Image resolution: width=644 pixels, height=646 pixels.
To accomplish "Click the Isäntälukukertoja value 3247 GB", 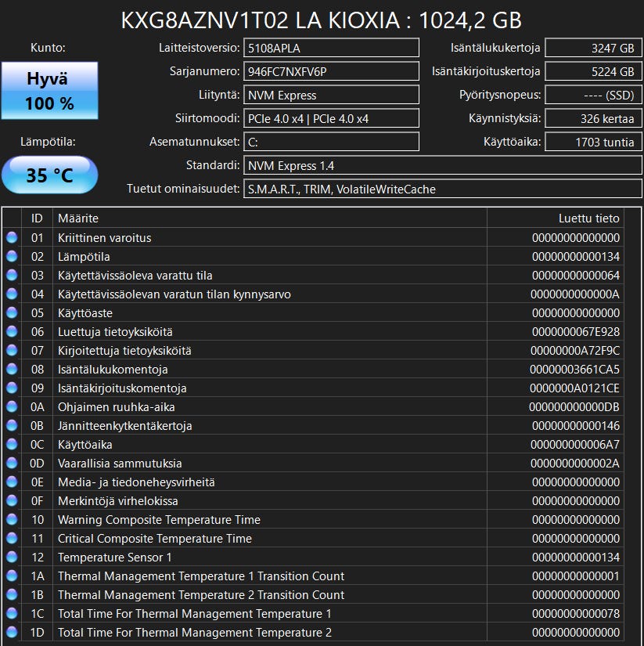I will click(x=593, y=48).
